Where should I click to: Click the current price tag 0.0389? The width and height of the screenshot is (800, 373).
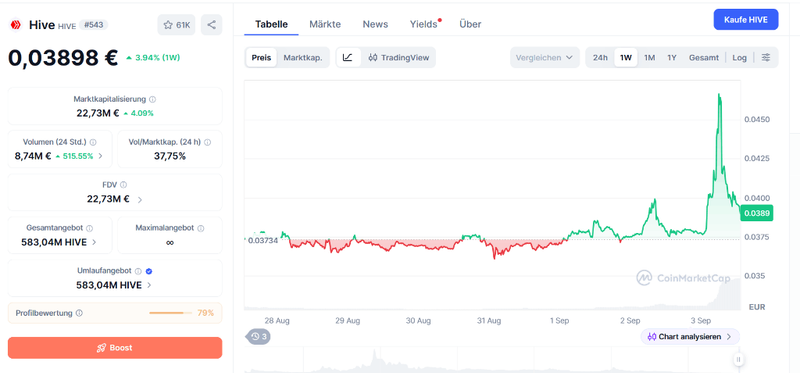tap(757, 213)
